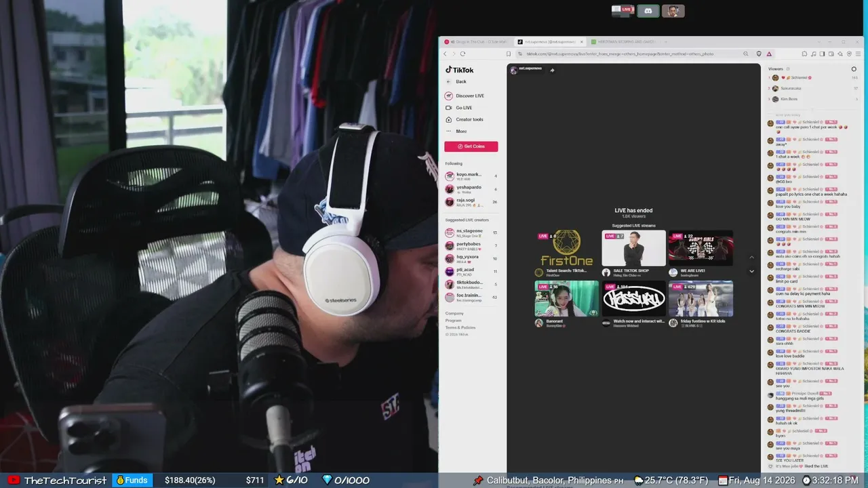868x488 pixels.
Task: Open yeshapardo followed account
Action: (x=471, y=189)
